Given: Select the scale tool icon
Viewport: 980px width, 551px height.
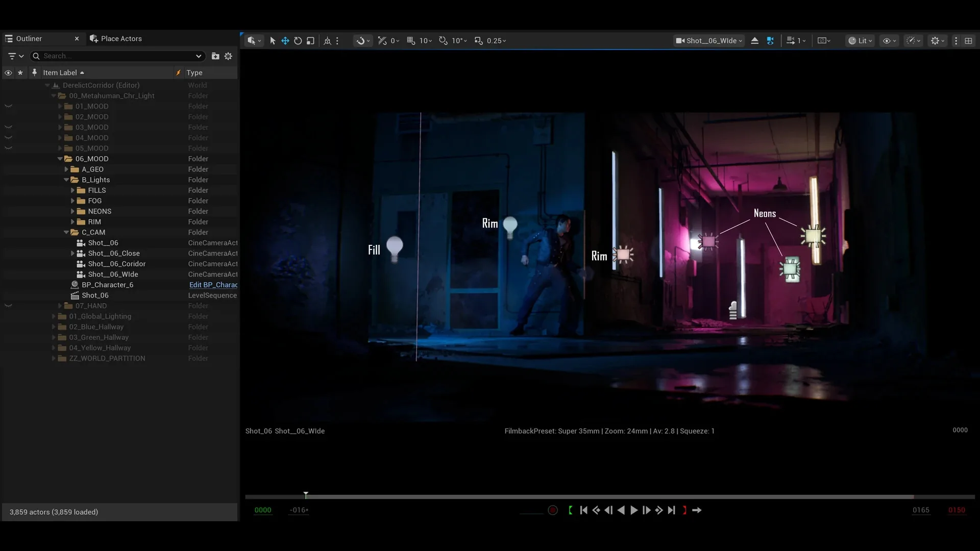Looking at the screenshot, I should point(310,41).
